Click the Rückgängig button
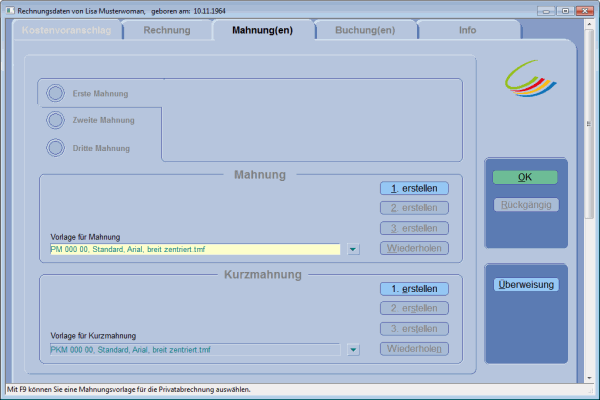 525,205
